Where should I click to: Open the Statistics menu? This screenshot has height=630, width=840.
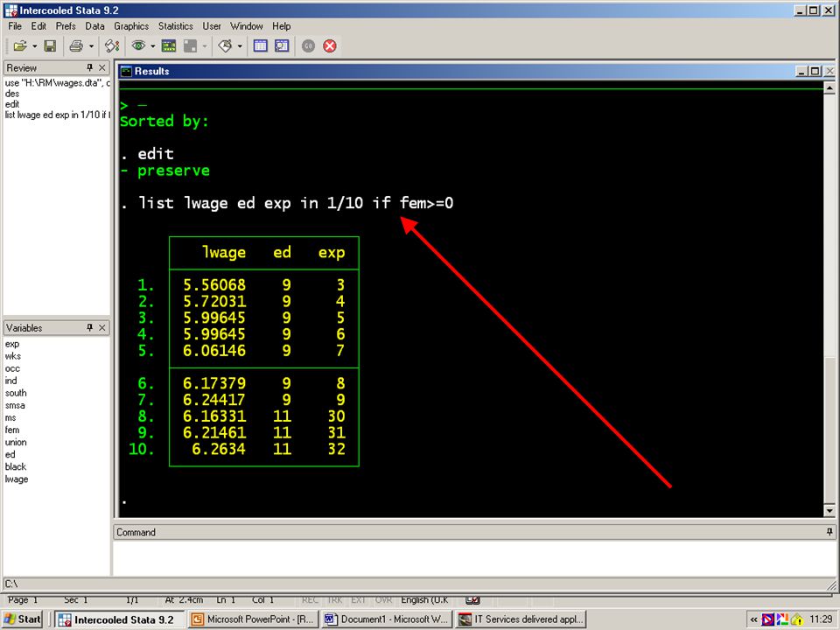coord(175,26)
